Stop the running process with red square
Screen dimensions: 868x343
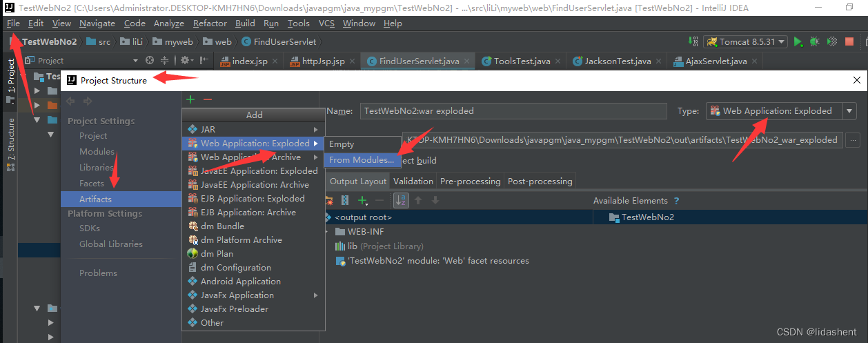click(849, 42)
